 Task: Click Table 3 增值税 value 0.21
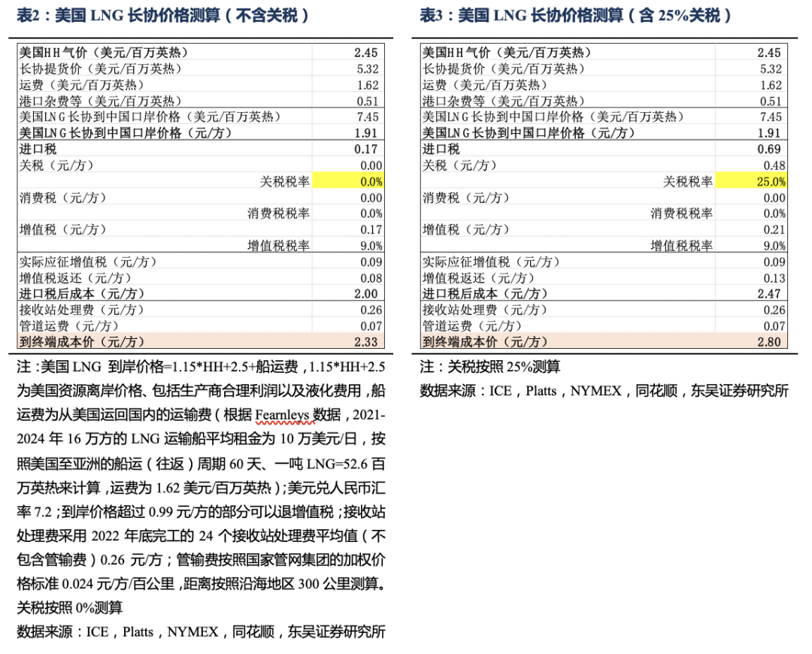(x=770, y=229)
